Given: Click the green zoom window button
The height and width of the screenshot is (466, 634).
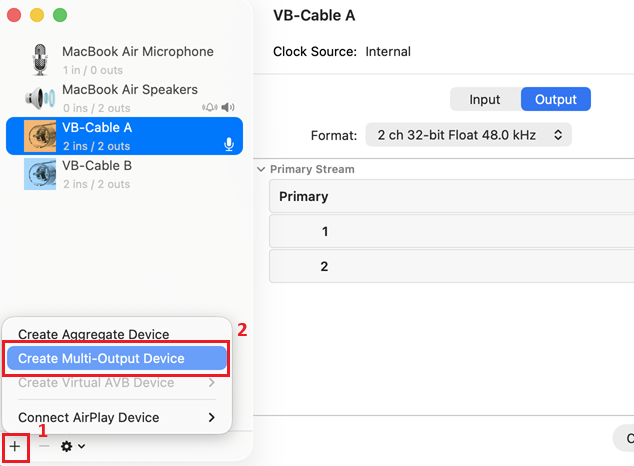Looking at the screenshot, I should click(60, 16).
